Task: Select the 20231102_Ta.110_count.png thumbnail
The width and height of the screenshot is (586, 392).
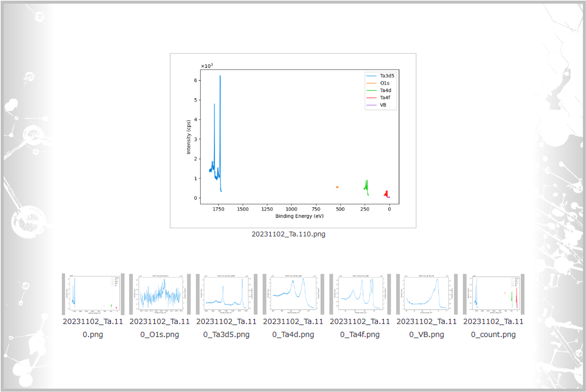Action: (493, 294)
